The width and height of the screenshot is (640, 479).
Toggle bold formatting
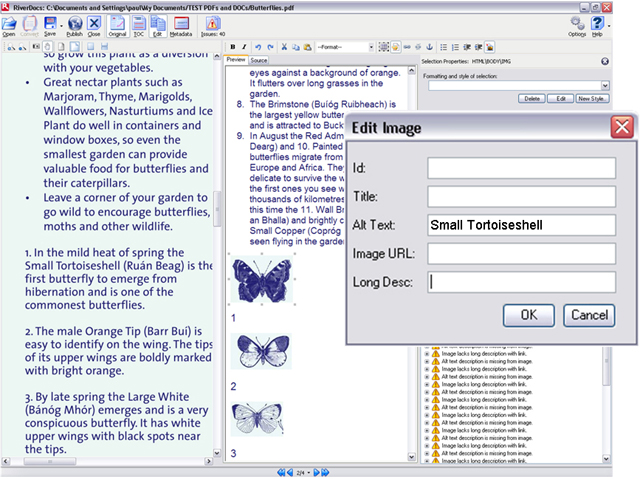coord(233,47)
